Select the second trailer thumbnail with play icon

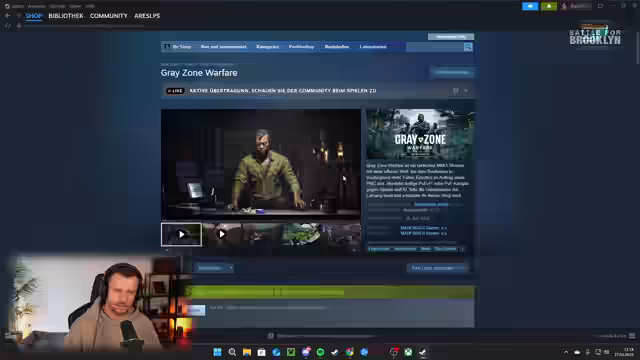click(222, 234)
